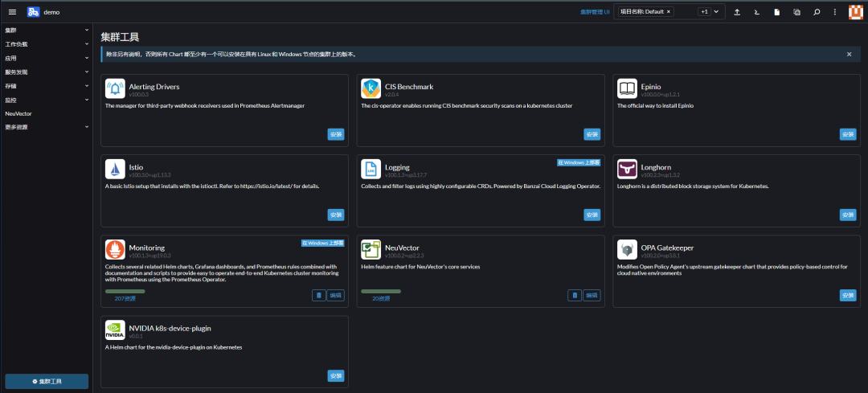The height and width of the screenshot is (393, 868).
Task: Open the three-dot more options menu
Action: click(835, 11)
